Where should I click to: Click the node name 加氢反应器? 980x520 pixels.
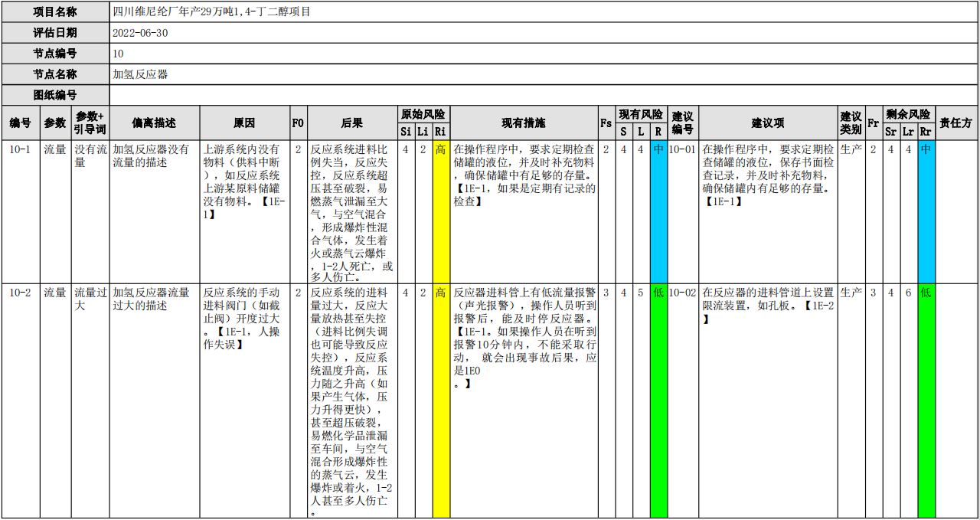point(140,74)
